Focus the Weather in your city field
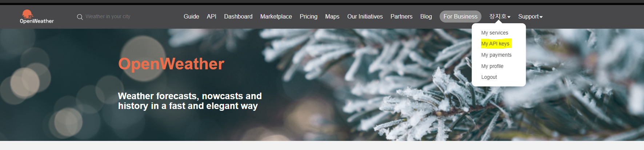 pos(108,17)
